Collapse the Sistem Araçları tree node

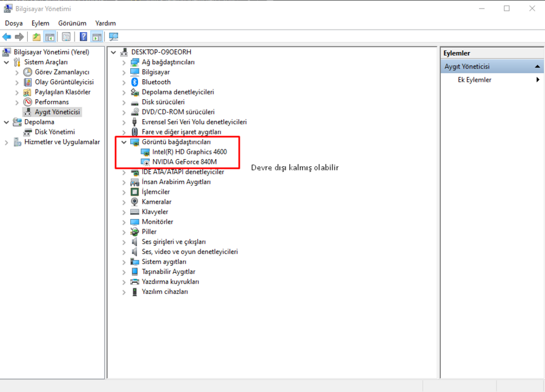pos(6,62)
